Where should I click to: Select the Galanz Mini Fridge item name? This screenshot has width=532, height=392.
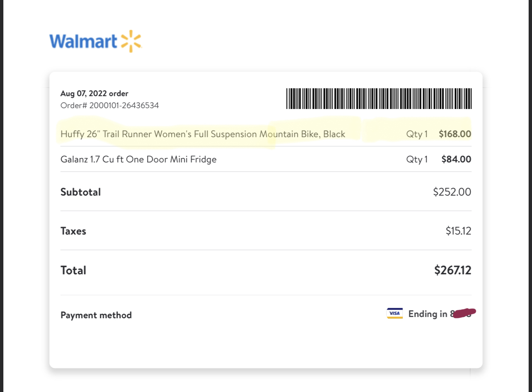click(x=138, y=160)
